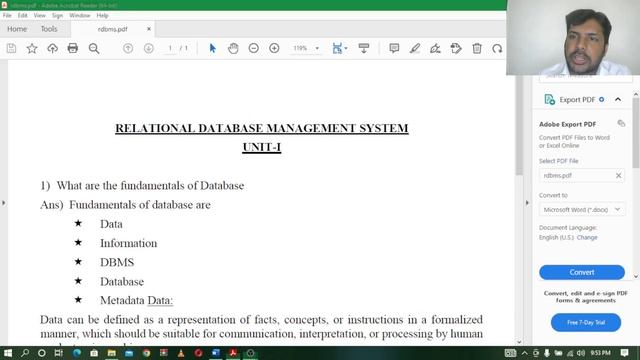Click the trash delete icon

(x=477, y=48)
